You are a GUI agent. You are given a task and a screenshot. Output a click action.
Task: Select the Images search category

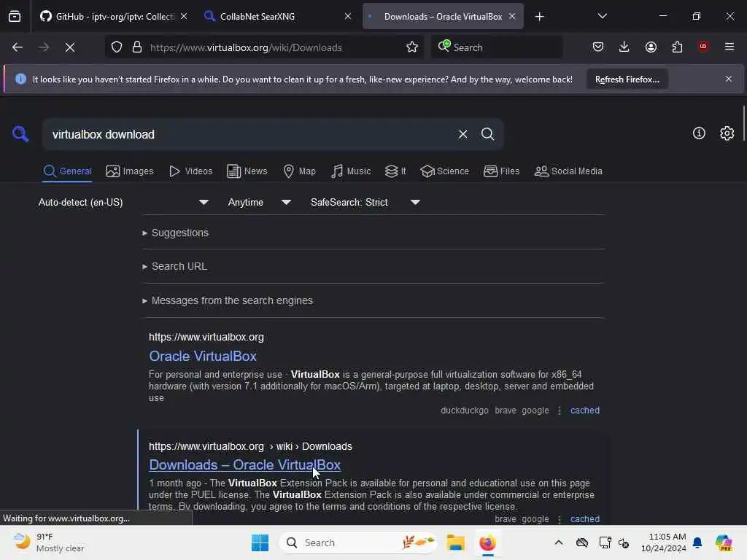(130, 171)
